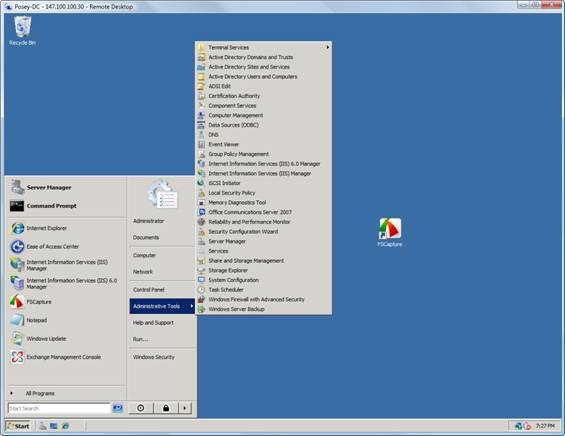565x436 pixels.
Task: Open Internet Information Services (IIS) 6.0 Manager in Administrative Tools submenu
Action: [263, 164]
